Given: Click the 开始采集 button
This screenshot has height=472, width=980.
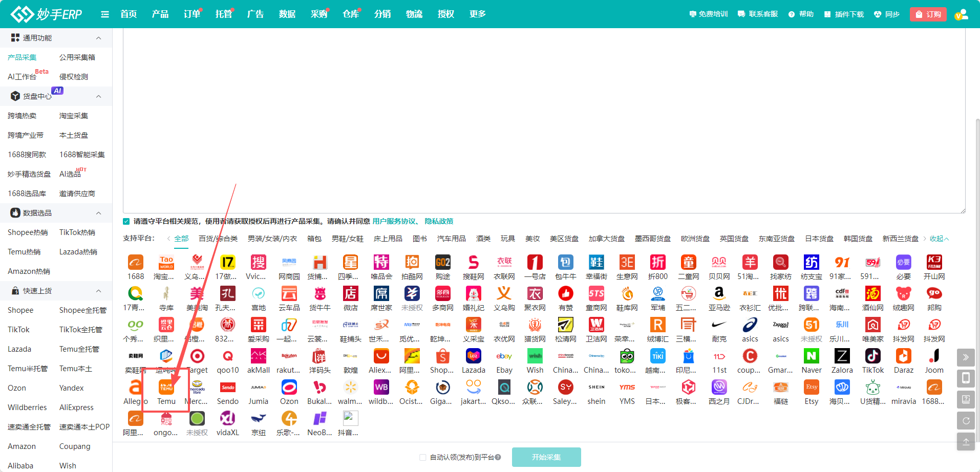Looking at the screenshot, I should [546, 457].
